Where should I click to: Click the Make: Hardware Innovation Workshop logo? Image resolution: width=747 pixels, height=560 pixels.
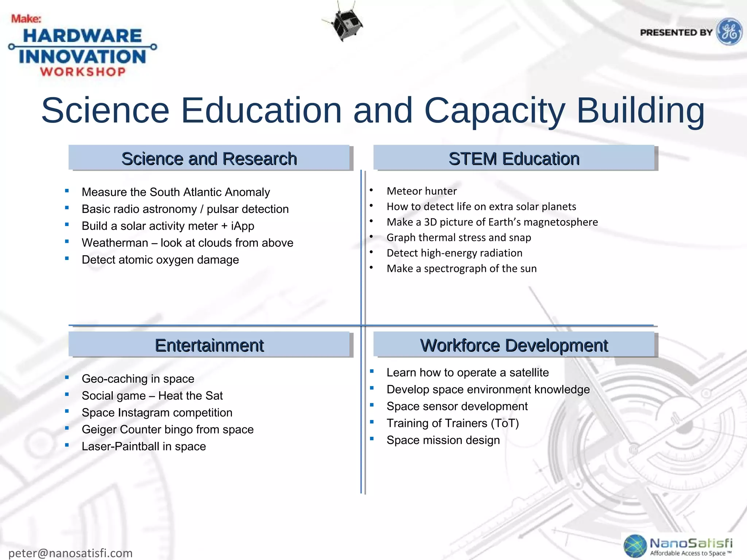(82, 46)
